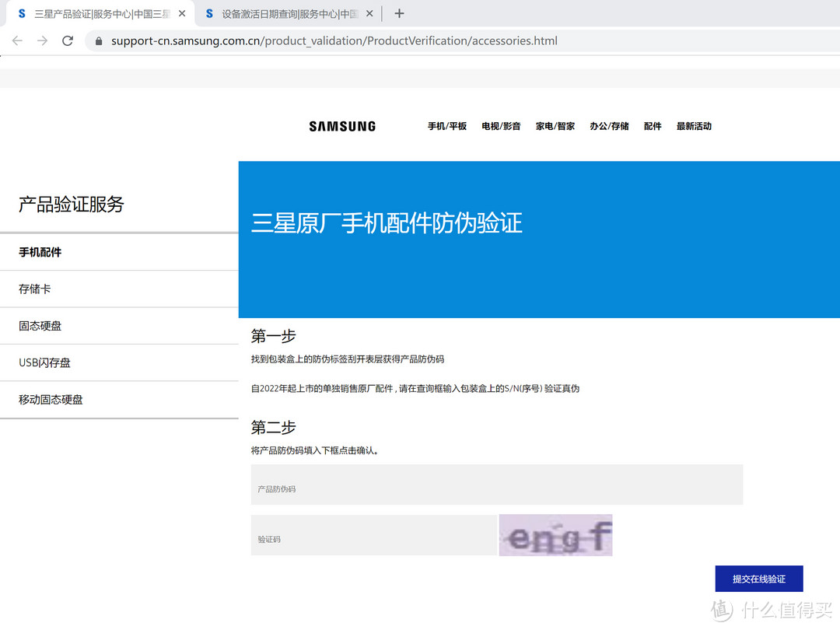Open the 家电/智家 navigation menu
The image size is (840, 630).
click(555, 127)
